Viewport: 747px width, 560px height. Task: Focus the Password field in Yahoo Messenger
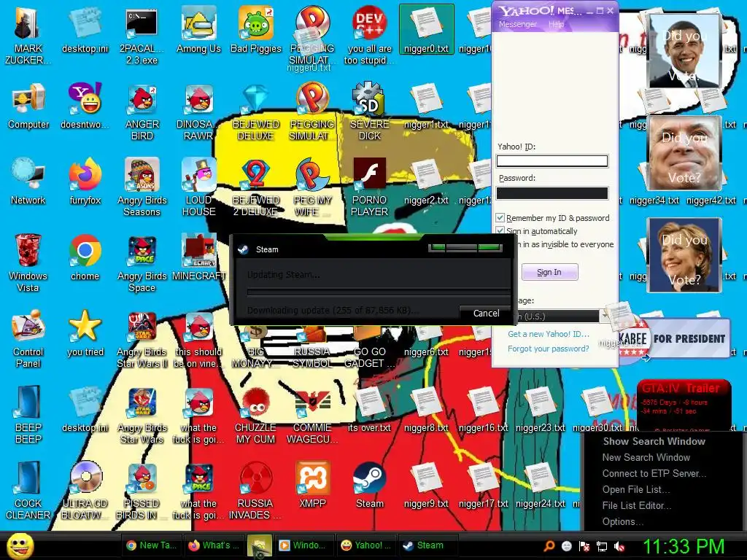pyautogui.click(x=552, y=192)
